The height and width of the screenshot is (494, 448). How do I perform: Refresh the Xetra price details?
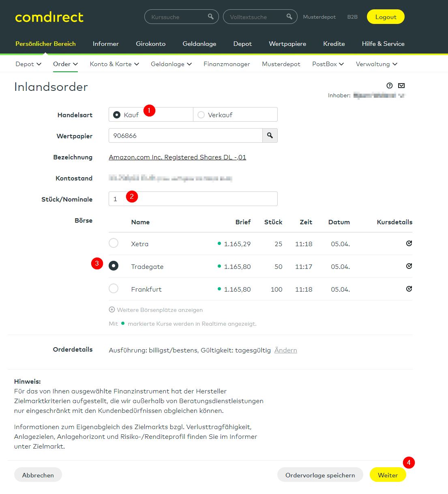coord(409,243)
